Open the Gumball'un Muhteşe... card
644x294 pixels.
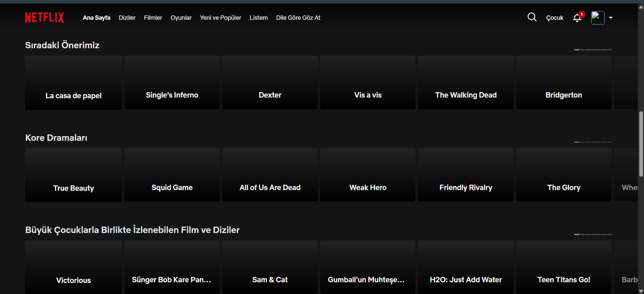point(368,267)
